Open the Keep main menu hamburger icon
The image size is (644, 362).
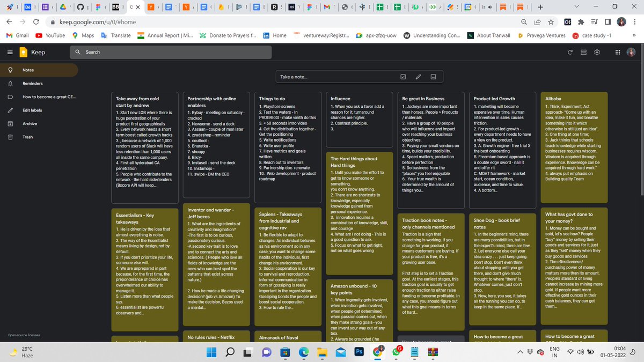click(10, 52)
